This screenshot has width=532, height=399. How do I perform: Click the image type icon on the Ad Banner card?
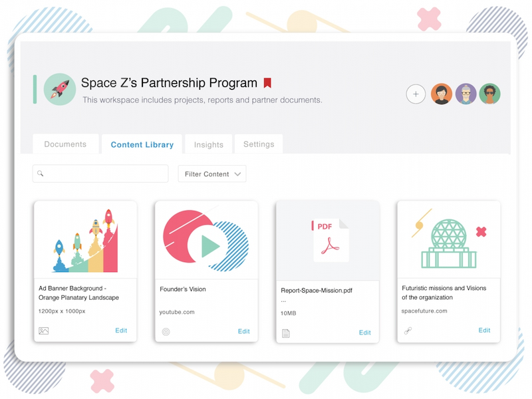coord(44,331)
